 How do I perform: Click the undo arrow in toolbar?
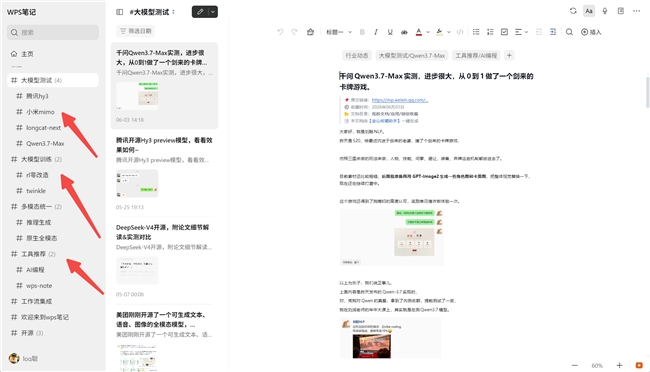click(280, 32)
